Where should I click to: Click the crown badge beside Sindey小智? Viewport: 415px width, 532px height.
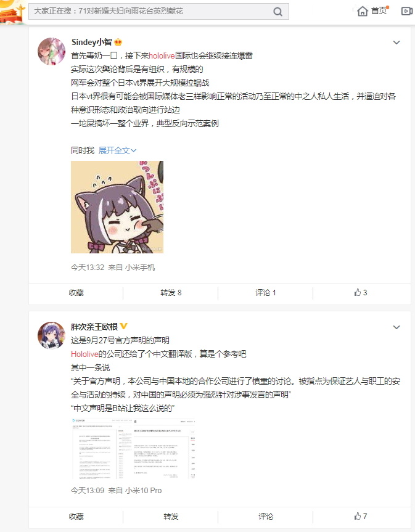coord(118,42)
